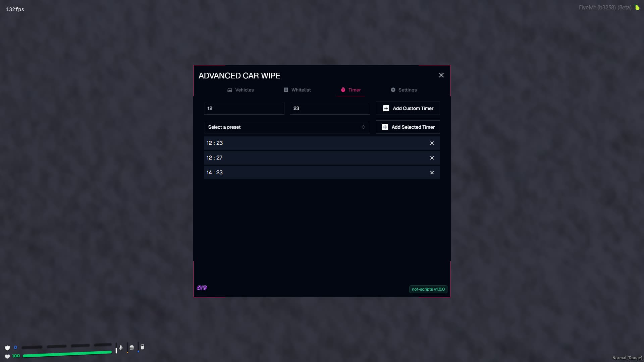
Task: Click the stopwatch icon beside Timer
Action: (x=343, y=90)
